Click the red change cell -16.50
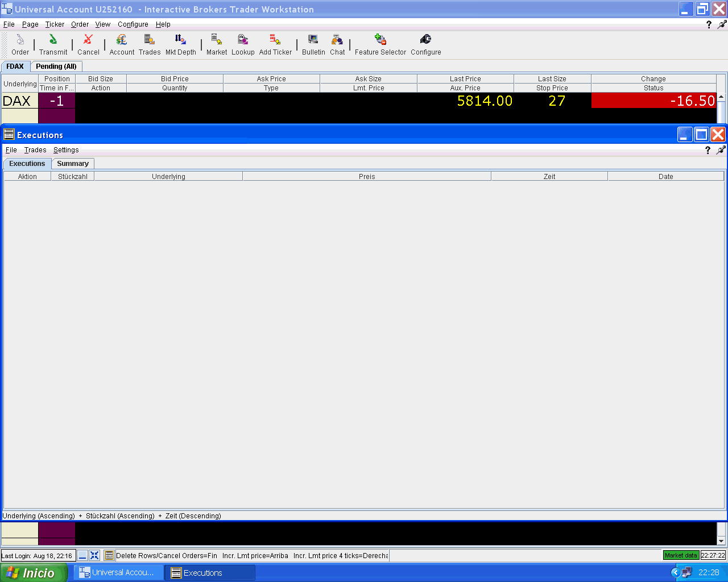This screenshot has height=582, width=728. coord(654,101)
